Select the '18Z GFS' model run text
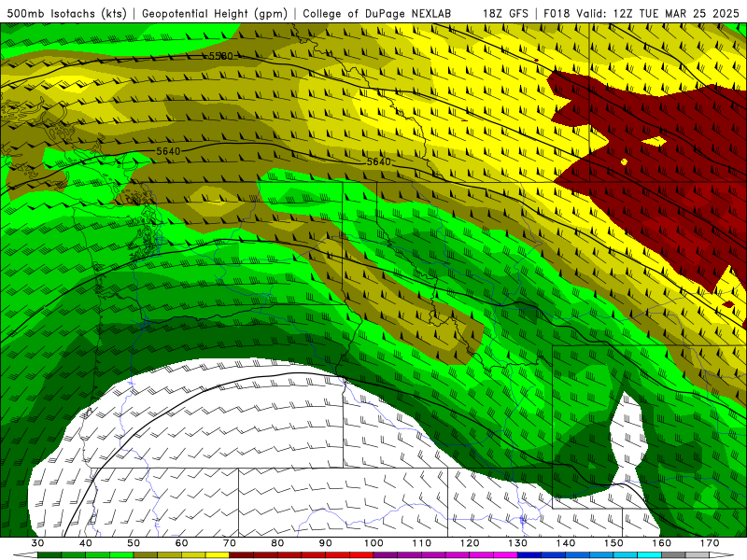 click(505, 13)
